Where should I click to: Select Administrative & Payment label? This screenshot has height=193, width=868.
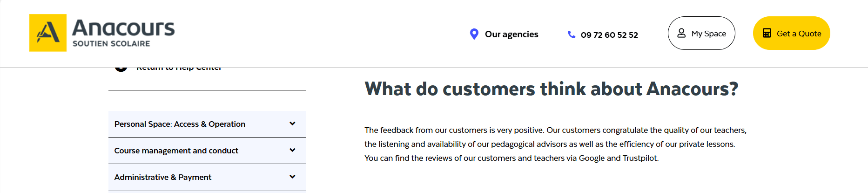click(x=162, y=177)
